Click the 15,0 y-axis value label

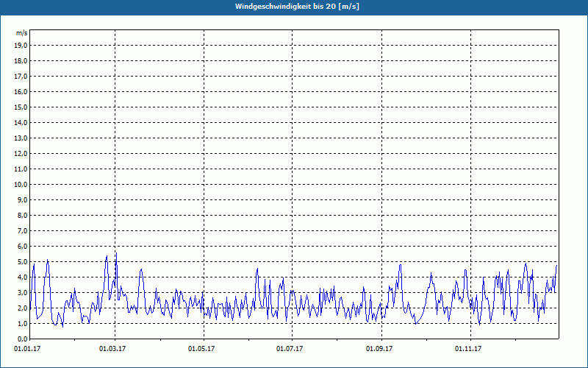(21, 107)
